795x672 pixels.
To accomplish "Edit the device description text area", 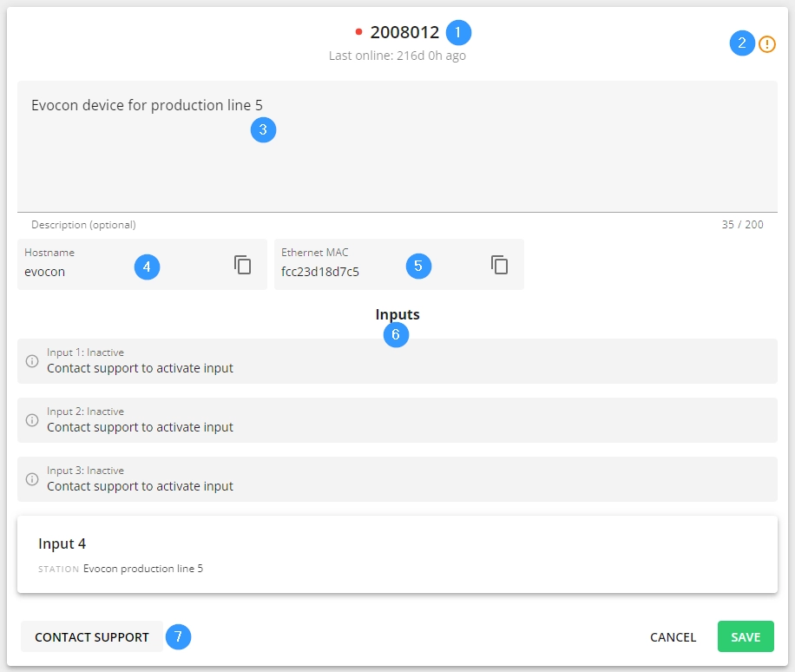I will click(397, 147).
